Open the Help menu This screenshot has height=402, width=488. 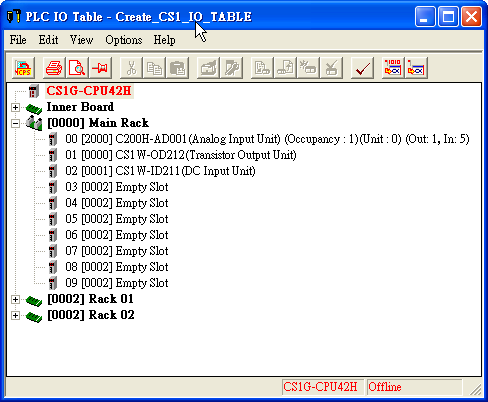(165, 40)
